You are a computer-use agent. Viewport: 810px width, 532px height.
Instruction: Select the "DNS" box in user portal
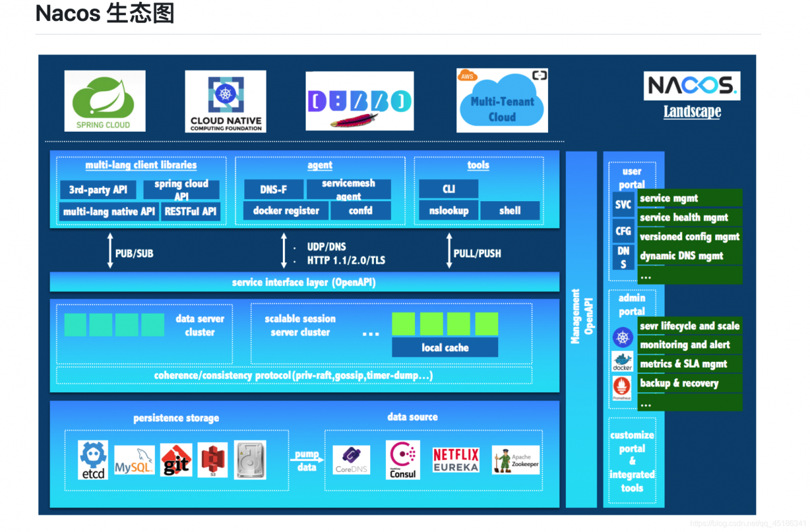(x=623, y=259)
